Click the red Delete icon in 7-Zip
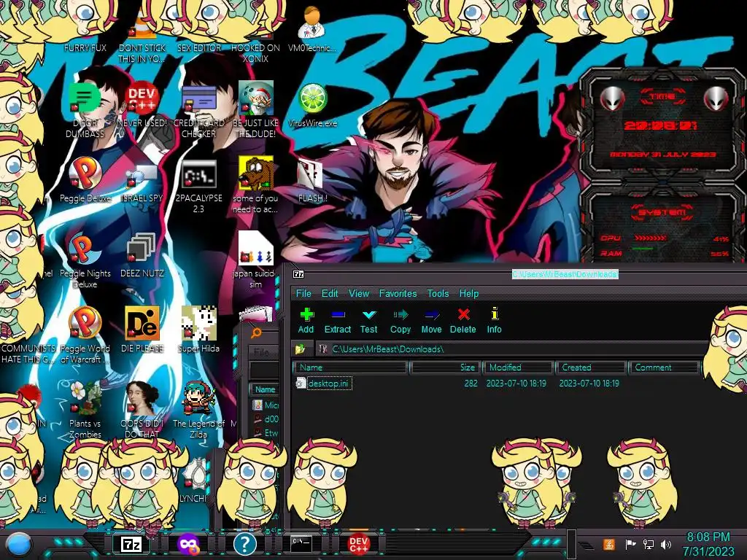This screenshot has height=560, width=747. (x=463, y=315)
